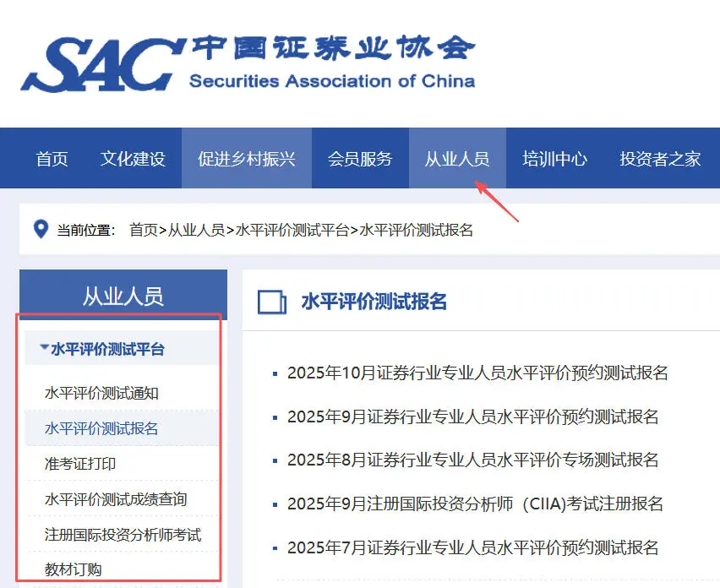Viewport: 720px width, 588px height.
Task: Open the August 2025 专场测试报名 announcement
Action: coord(473,459)
